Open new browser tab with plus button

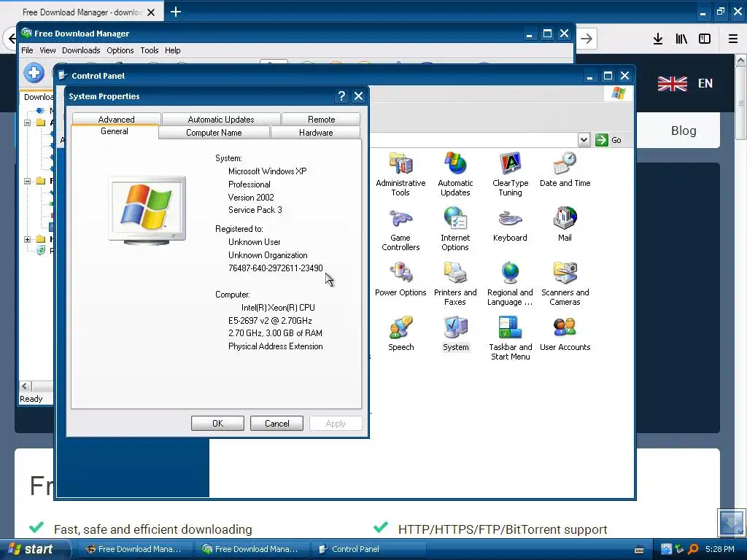[176, 12]
